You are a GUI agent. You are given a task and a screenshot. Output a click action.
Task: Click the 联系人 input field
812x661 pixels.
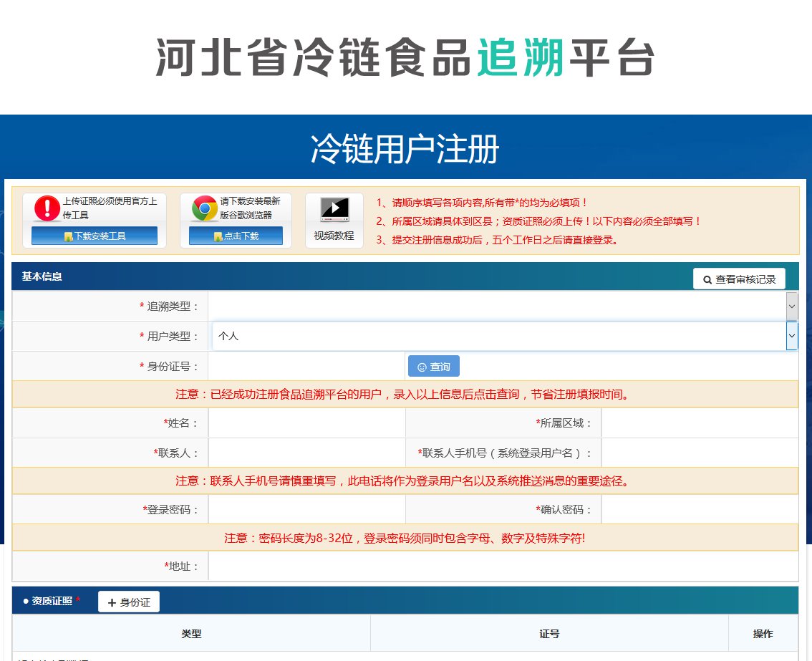(x=306, y=453)
